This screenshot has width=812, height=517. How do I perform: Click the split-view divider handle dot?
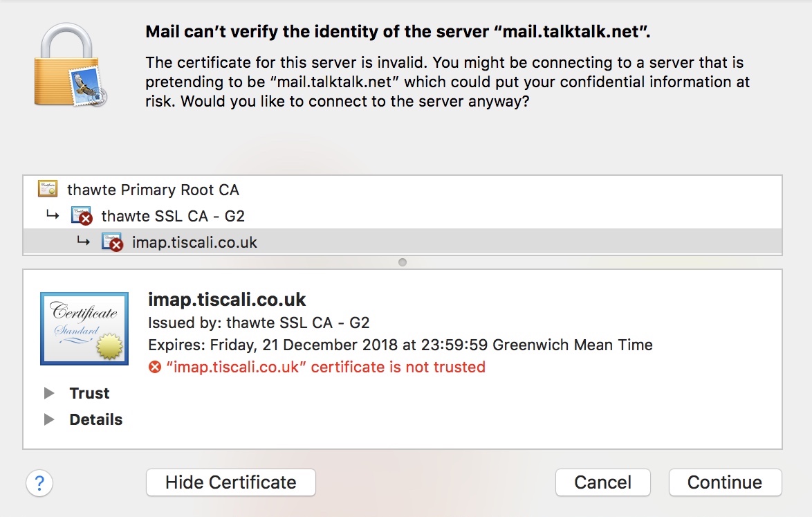[x=403, y=262]
